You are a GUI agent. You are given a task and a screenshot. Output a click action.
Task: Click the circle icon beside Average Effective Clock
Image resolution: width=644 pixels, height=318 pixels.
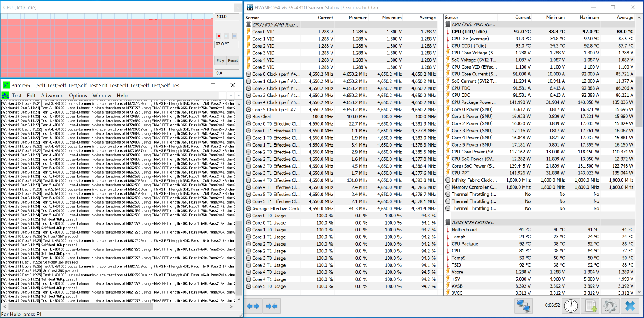tap(248, 208)
